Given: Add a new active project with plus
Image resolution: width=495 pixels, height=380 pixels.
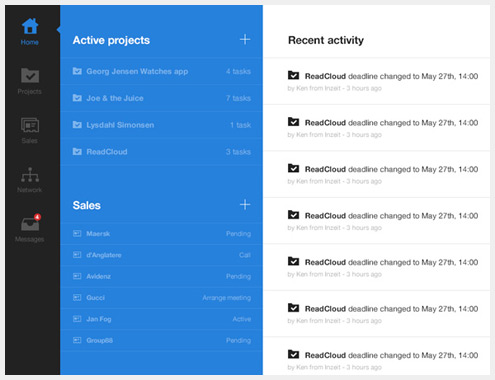Looking at the screenshot, I should pos(245,39).
